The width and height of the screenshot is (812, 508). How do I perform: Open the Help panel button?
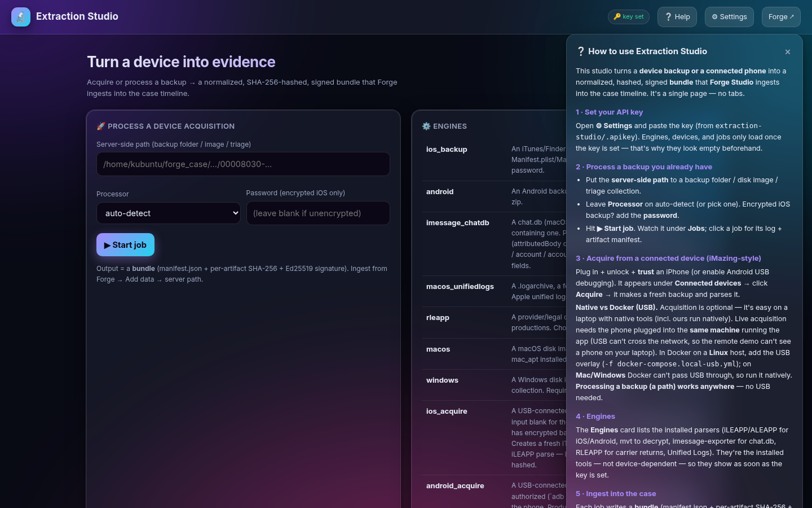pos(678,17)
